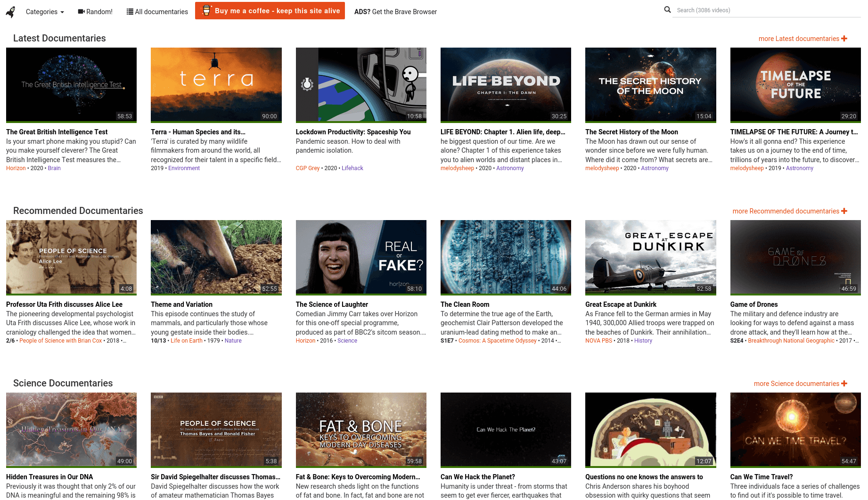
Task: Open the All documentaries page
Action: tap(161, 12)
